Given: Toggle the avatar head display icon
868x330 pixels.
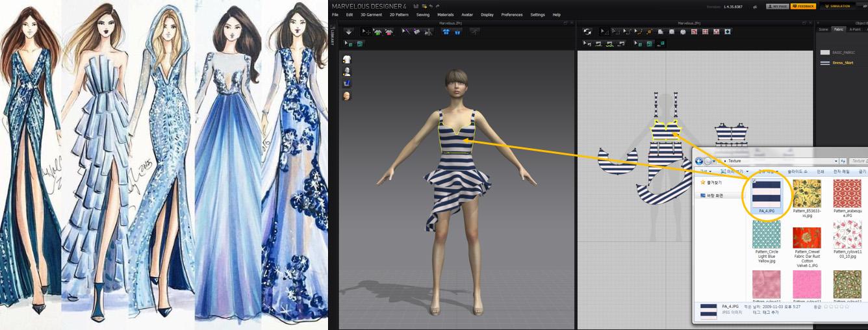Looking at the screenshot, I should [347, 95].
